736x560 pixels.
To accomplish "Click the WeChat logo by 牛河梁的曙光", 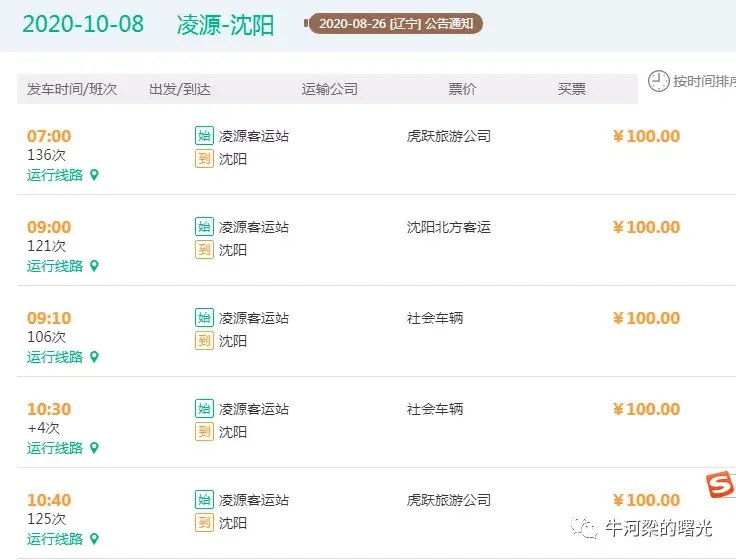I will pos(584,528).
